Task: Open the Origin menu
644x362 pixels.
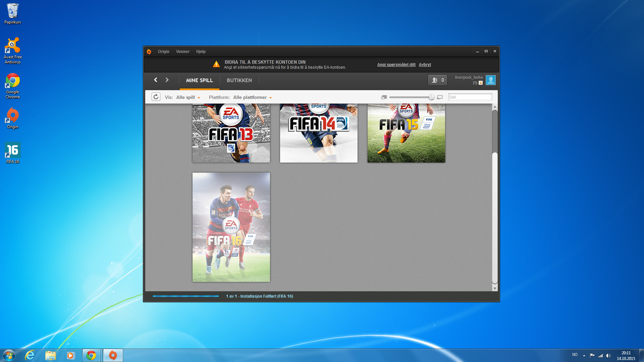Action: (x=164, y=52)
